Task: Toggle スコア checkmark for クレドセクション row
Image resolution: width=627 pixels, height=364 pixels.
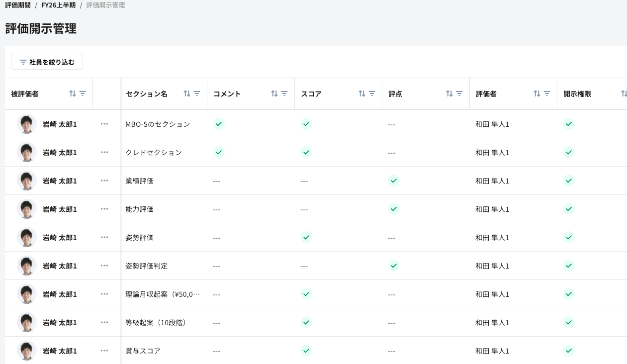Action: tap(306, 152)
